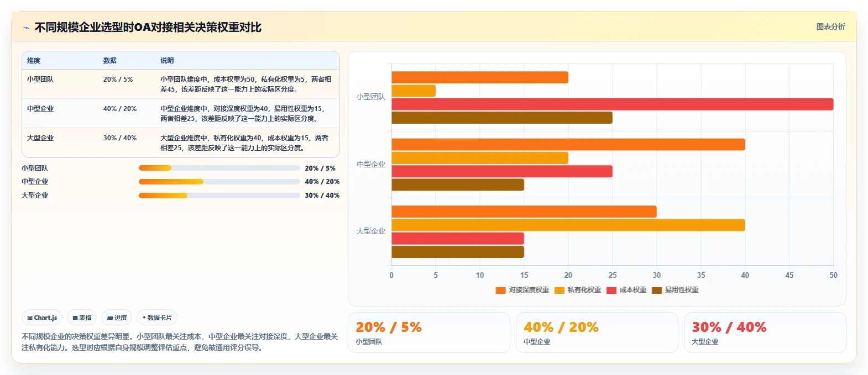The width and height of the screenshot is (868, 375).
Task: Click the orange 对接深度 bar for 中型企业
Action: pyautogui.click(x=568, y=145)
